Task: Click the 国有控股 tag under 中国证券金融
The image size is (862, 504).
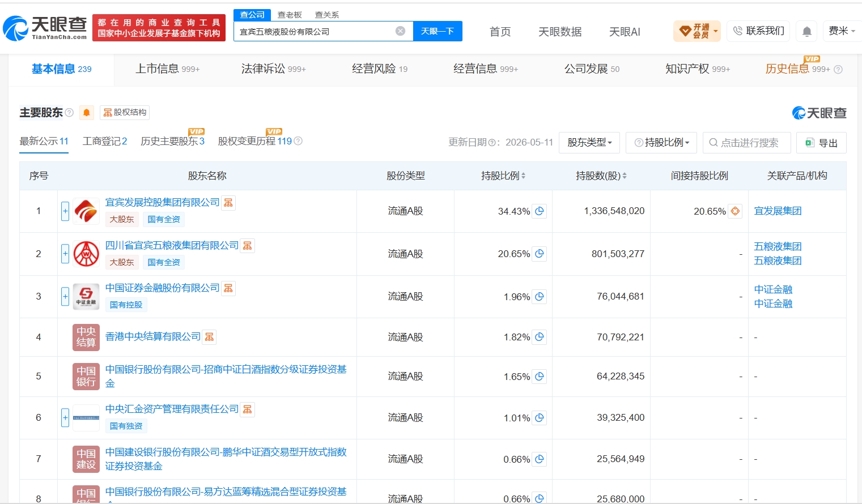Action: (x=126, y=305)
